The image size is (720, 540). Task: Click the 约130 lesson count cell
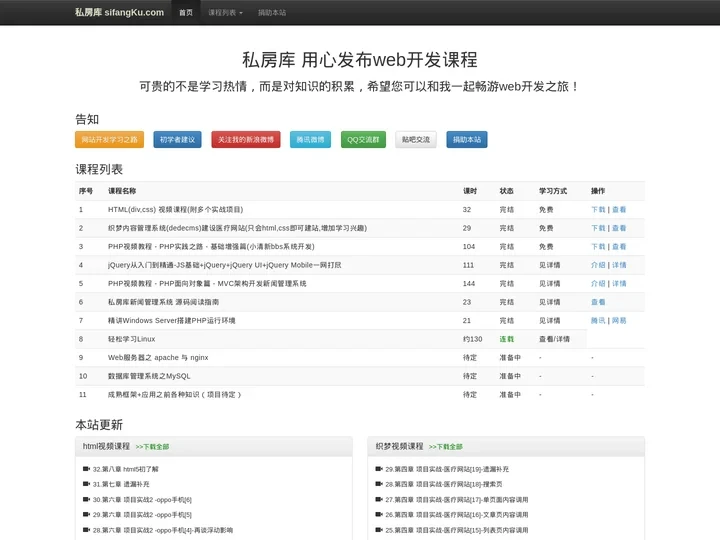click(x=472, y=339)
